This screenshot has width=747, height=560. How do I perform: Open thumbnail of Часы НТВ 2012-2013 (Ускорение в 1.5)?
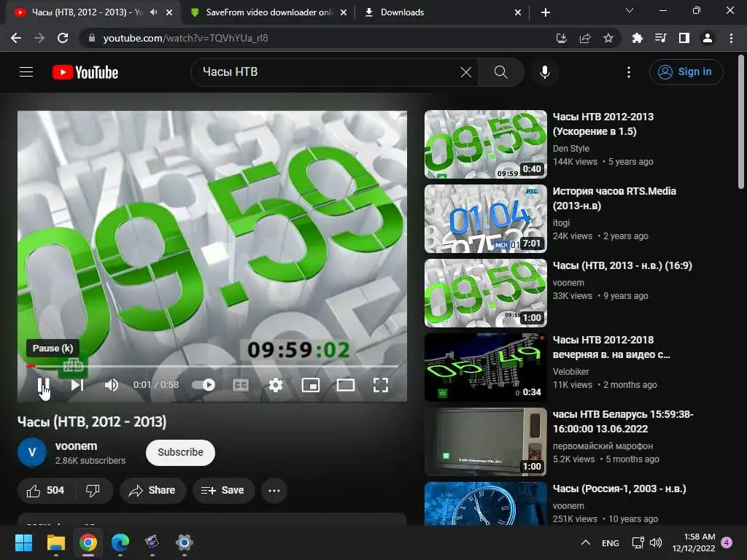(x=485, y=144)
